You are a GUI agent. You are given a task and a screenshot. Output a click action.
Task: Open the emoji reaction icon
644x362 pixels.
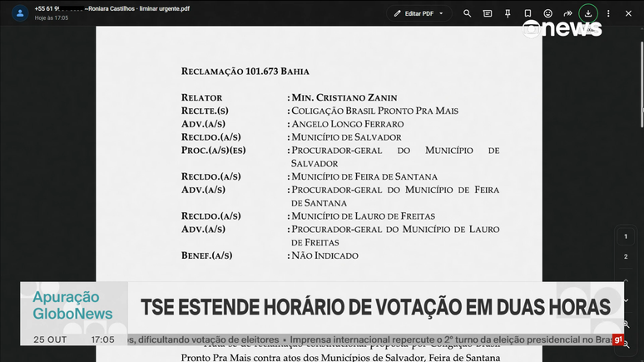pos(547,13)
